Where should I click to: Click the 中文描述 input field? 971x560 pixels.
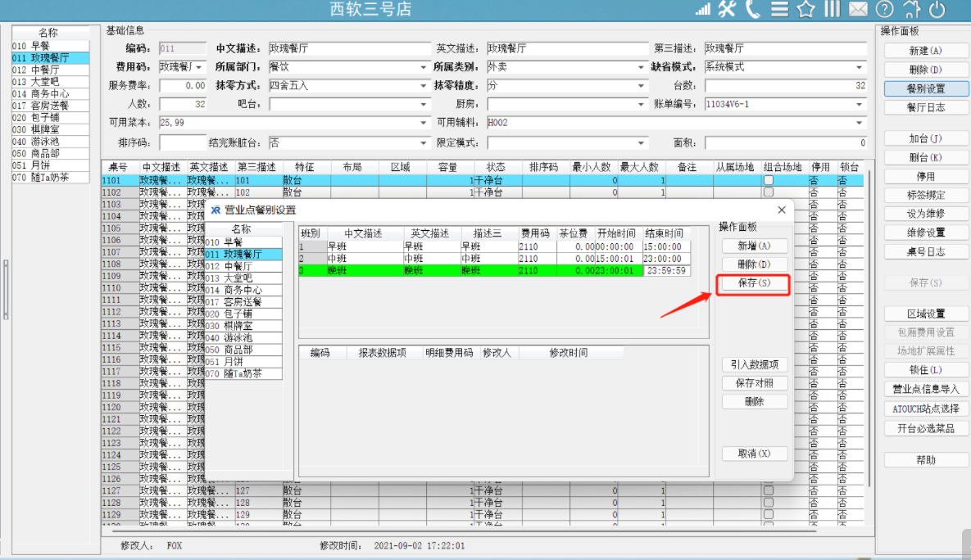[x=350, y=48]
